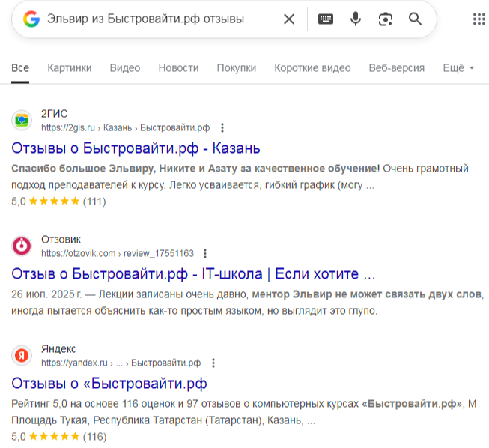Open the Google apps grid
This screenshot has width=489, height=448.
[x=479, y=19]
